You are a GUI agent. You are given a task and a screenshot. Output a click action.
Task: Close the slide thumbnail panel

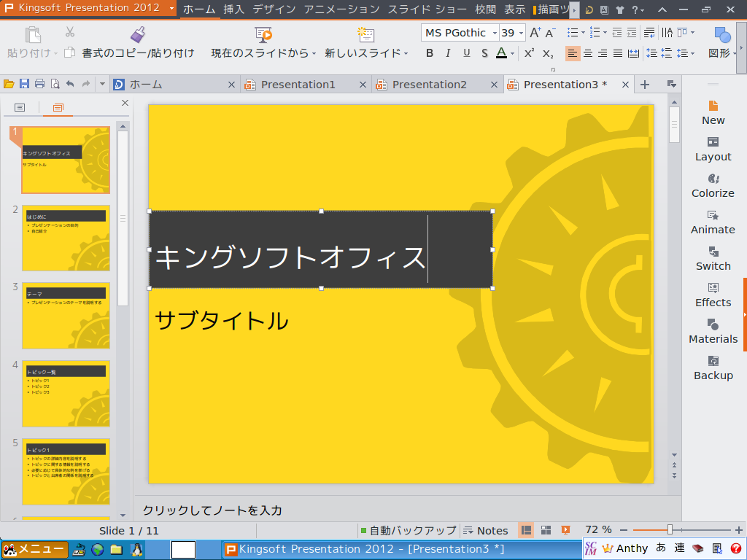pyautogui.click(x=125, y=102)
